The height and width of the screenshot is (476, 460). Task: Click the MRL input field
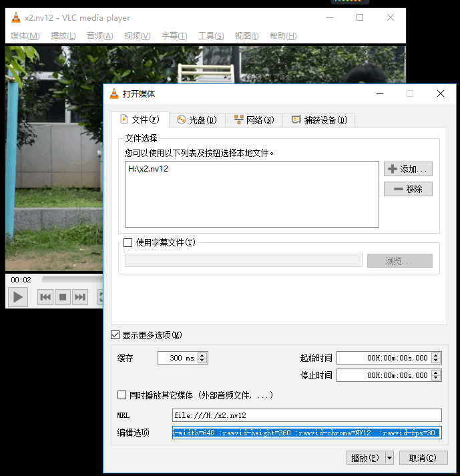point(307,415)
